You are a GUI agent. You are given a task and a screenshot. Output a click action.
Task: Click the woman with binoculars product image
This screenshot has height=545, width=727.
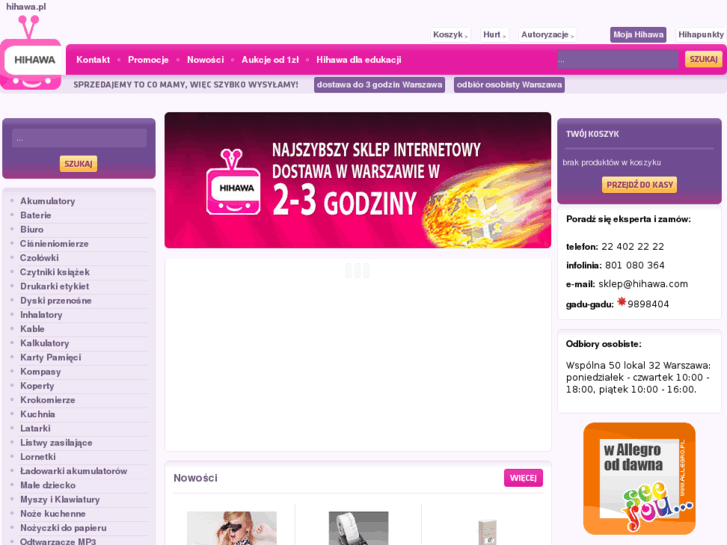232,528
